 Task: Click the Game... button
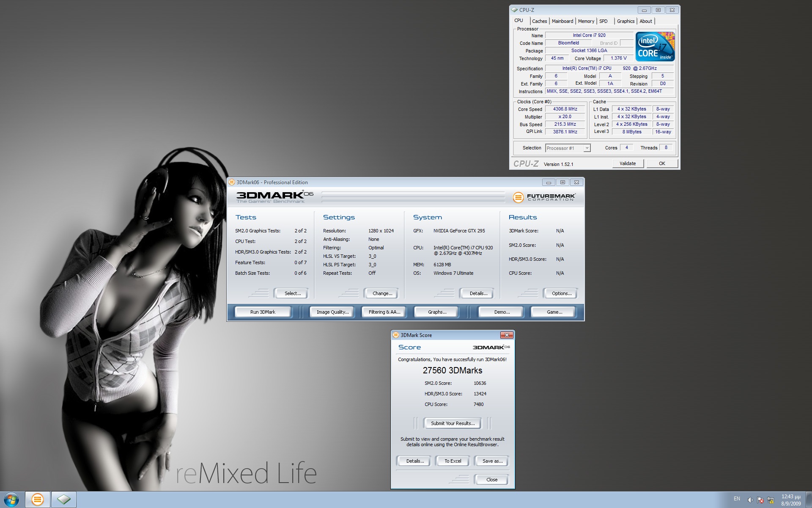pos(554,312)
